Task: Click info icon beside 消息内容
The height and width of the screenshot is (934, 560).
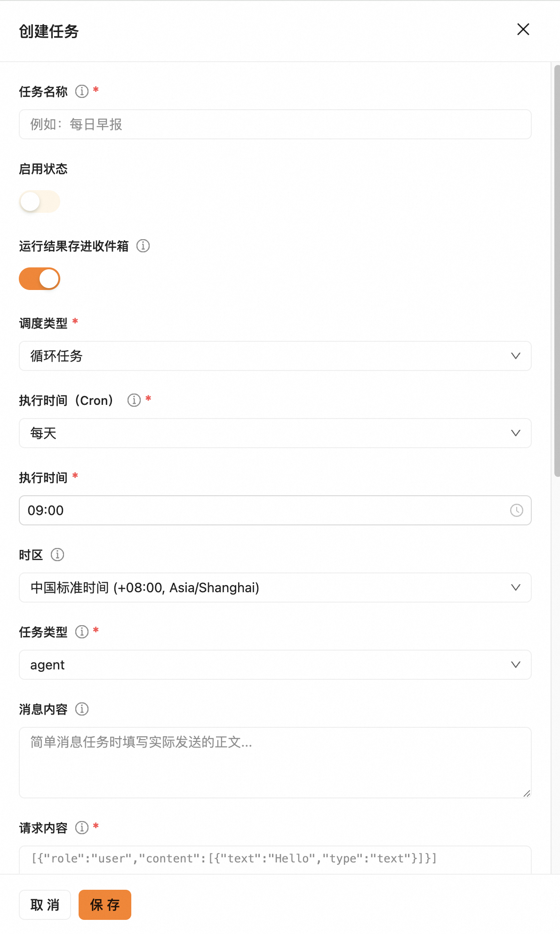Action: click(82, 709)
